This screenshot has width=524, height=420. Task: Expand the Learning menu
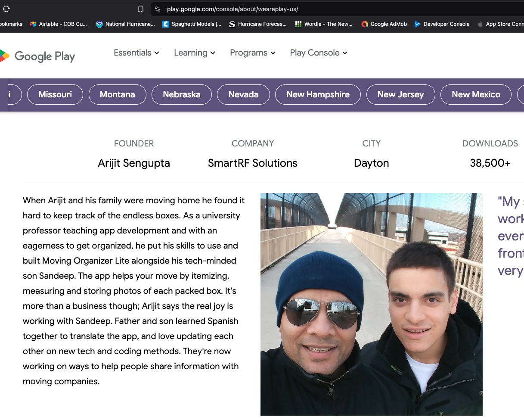click(195, 53)
